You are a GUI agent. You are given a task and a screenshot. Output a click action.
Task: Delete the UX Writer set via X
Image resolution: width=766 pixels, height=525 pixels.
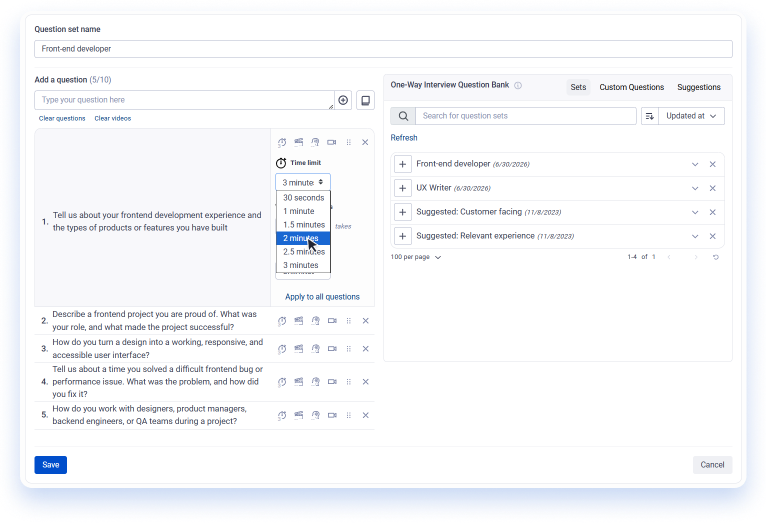pyautogui.click(x=712, y=188)
